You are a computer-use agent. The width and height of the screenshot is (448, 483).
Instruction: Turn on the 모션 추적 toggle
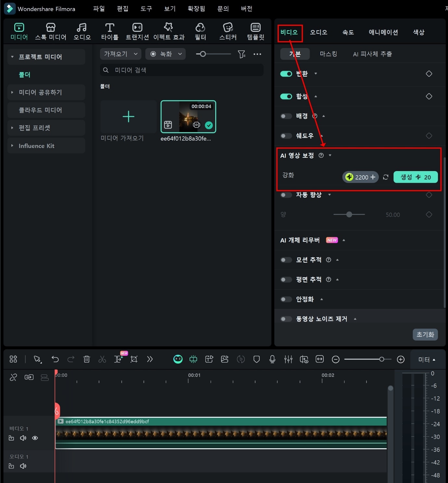tap(286, 260)
